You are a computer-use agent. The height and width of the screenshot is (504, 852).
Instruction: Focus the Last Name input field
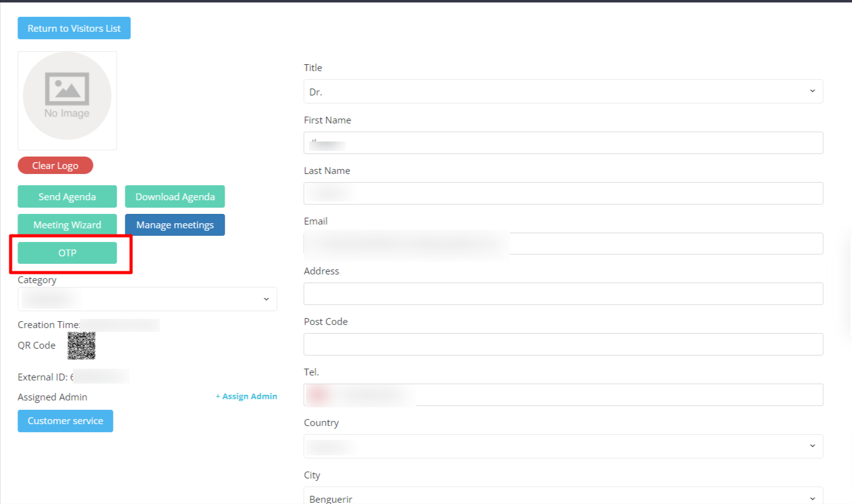click(x=563, y=193)
